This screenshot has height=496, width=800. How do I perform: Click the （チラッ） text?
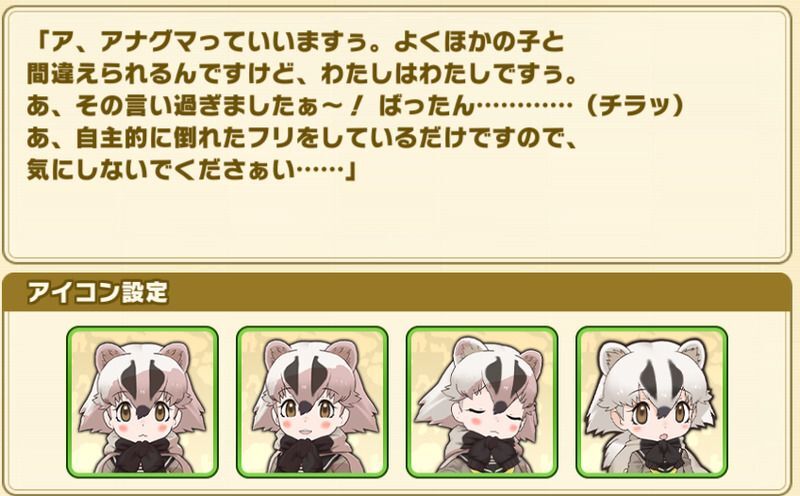tap(634, 106)
